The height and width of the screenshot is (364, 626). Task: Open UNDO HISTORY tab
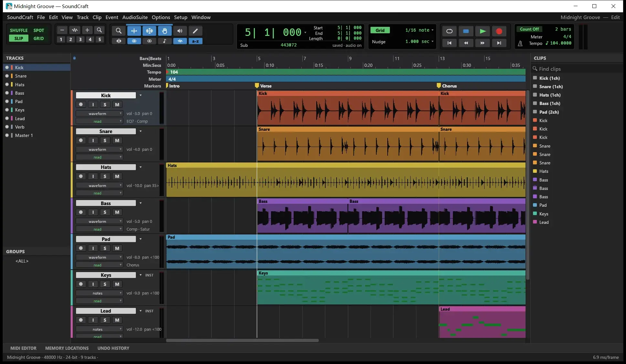point(113,348)
